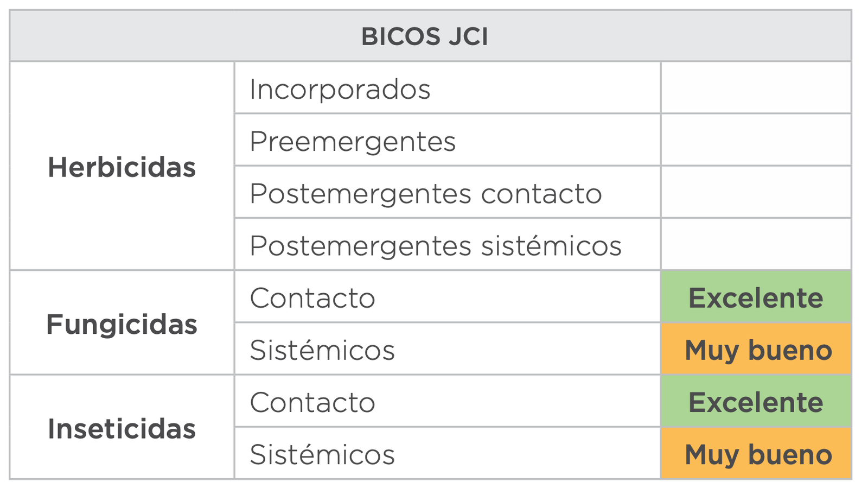This screenshot has width=868, height=488.
Task: Click the Incorporados row label
Action: click(x=340, y=89)
